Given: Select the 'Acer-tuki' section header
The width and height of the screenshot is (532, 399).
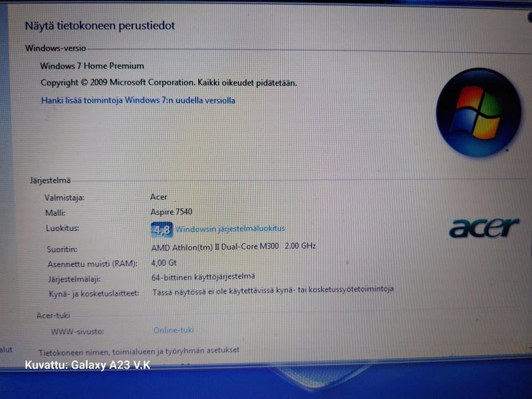Looking at the screenshot, I should (x=53, y=315).
